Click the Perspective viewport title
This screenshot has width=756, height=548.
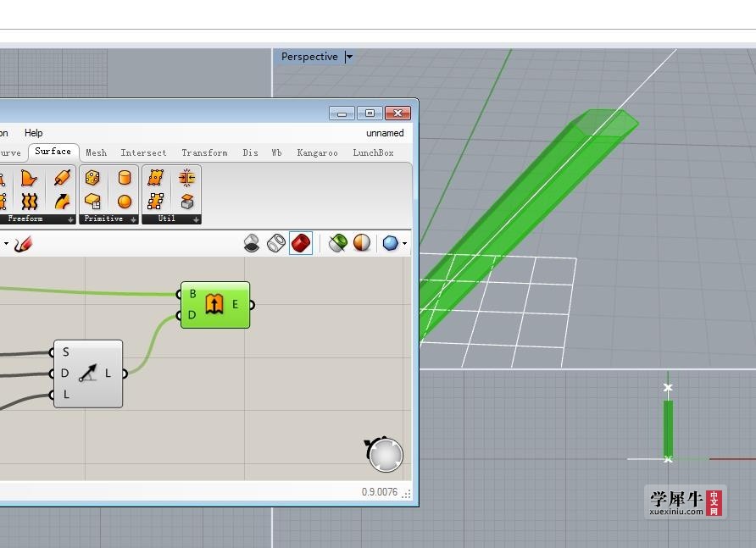(x=309, y=57)
